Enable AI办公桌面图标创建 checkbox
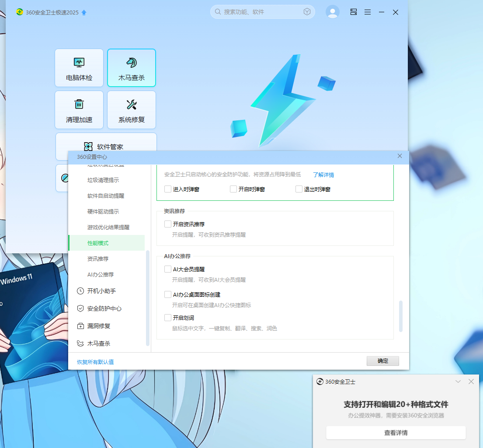 click(x=168, y=294)
